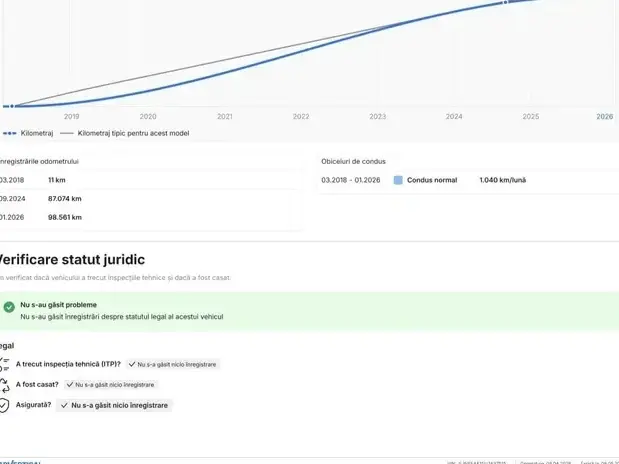Select the 2024 data point on chart
The image size is (619, 464).
tap(505, 3)
